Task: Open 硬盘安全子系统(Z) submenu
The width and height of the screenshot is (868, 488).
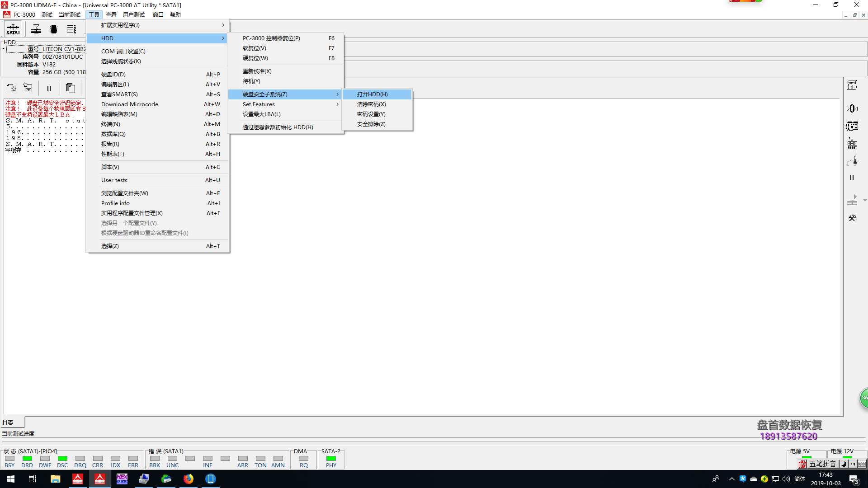Action: (x=285, y=94)
